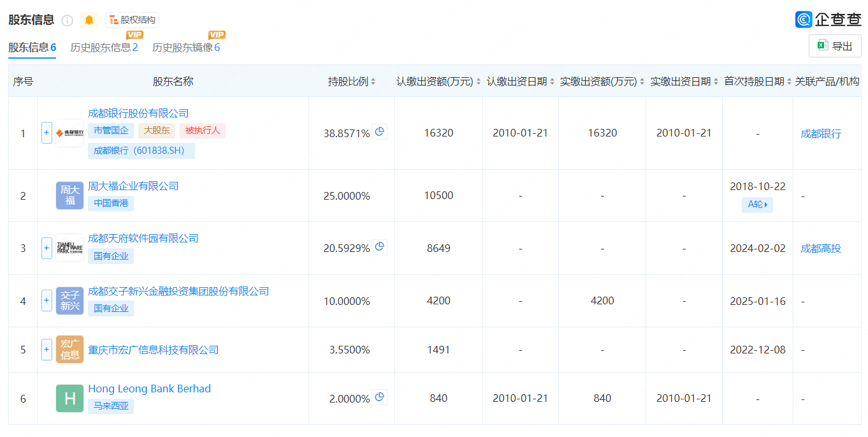Viewport: 868px width, 437px height.
Task: Switch to 历史股东镜像 6 tab
Action: pyautogui.click(x=186, y=47)
